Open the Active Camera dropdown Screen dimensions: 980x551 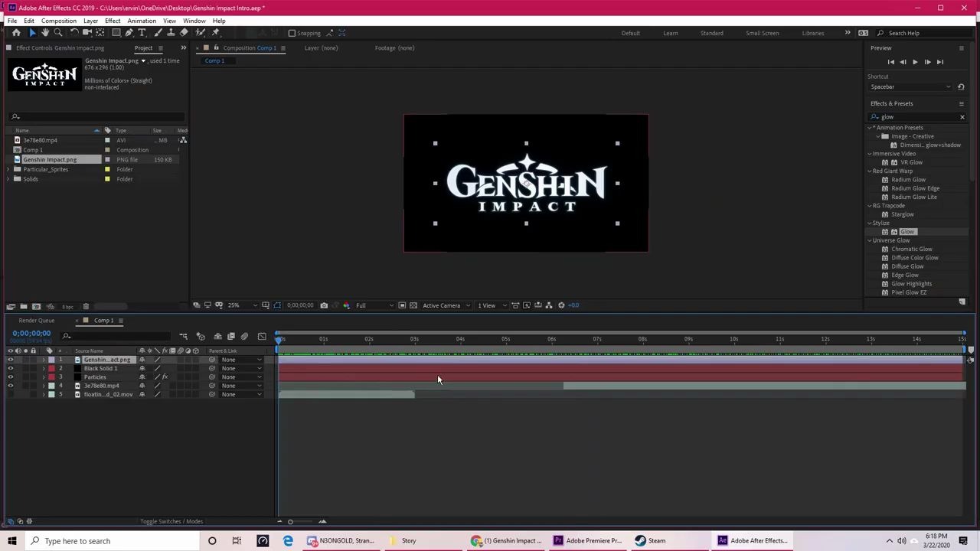click(x=447, y=305)
